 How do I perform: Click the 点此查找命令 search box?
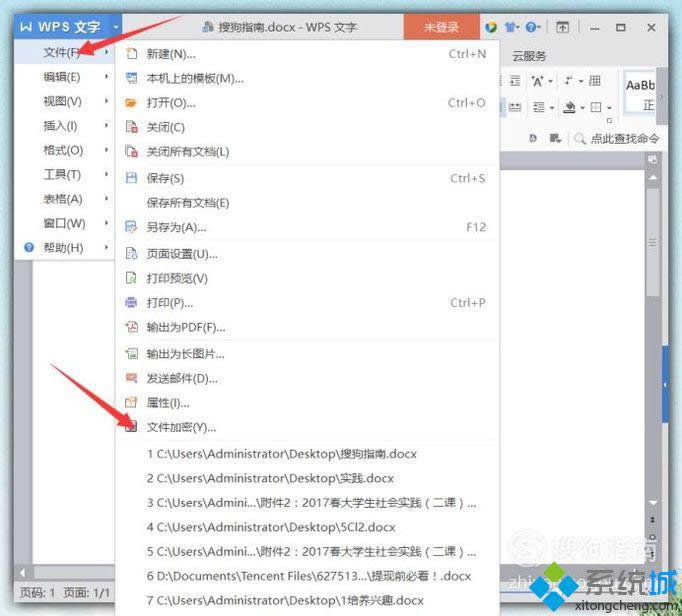pyautogui.click(x=616, y=139)
